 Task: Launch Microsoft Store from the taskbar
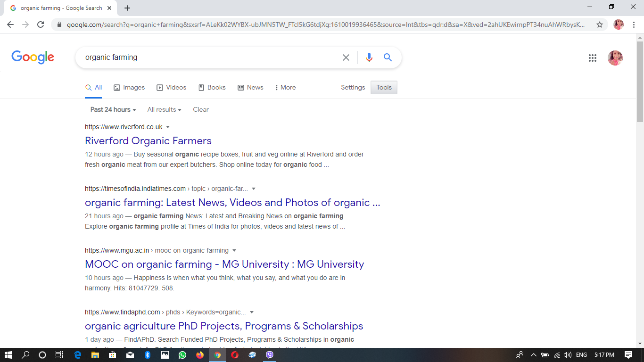(113, 355)
